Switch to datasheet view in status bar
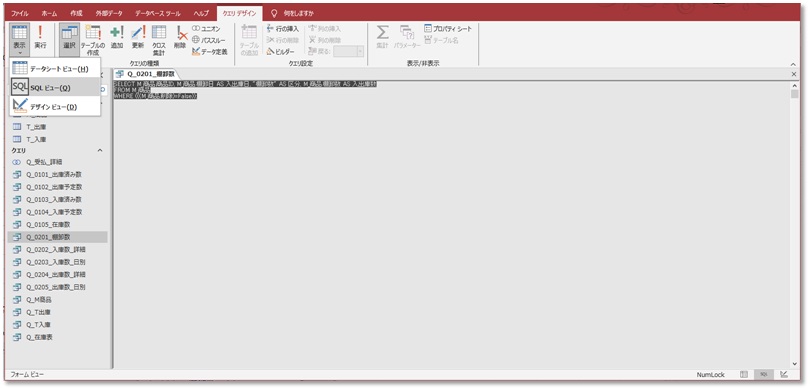This screenshot has width=810, height=390. tap(743, 375)
